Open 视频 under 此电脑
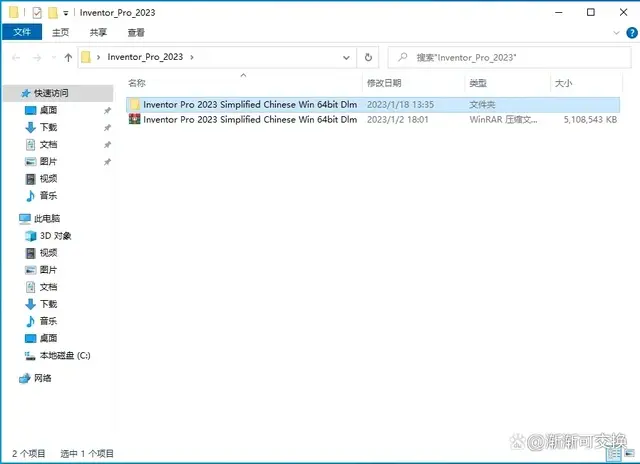 pyautogui.click(x=48, y=253)
